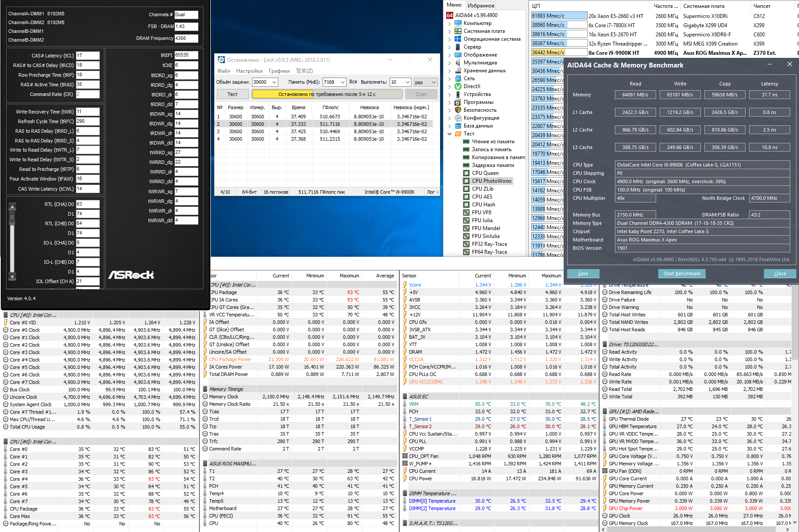Open the 정보(Z) menu in LinX
This screenshot has width=799, height=532.
pyautogui.click(x=304, y=71)
